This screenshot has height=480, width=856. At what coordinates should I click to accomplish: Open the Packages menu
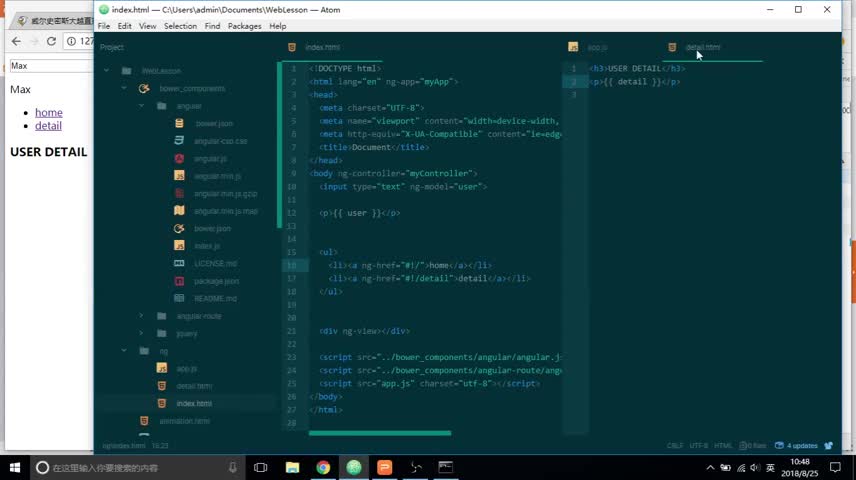245,26
